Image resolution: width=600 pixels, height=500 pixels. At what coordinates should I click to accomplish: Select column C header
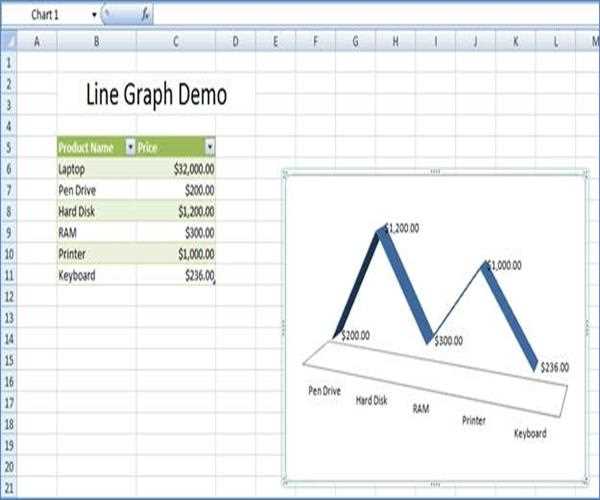tap(176, 41)
